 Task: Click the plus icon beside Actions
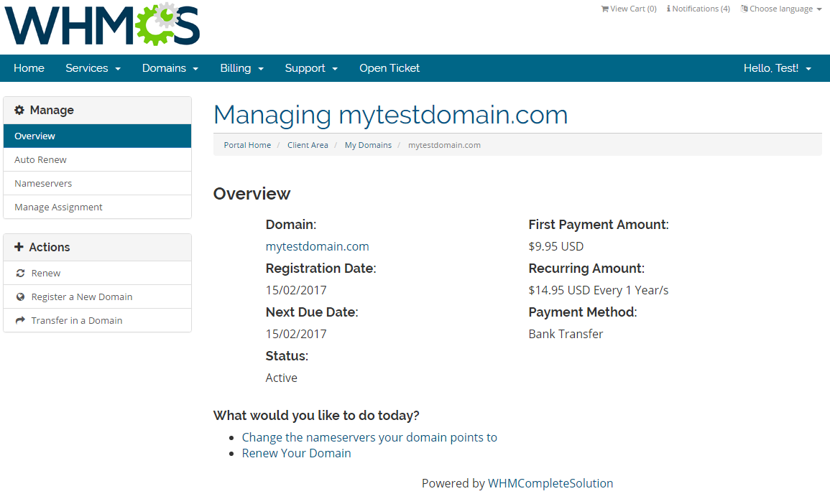18,247
